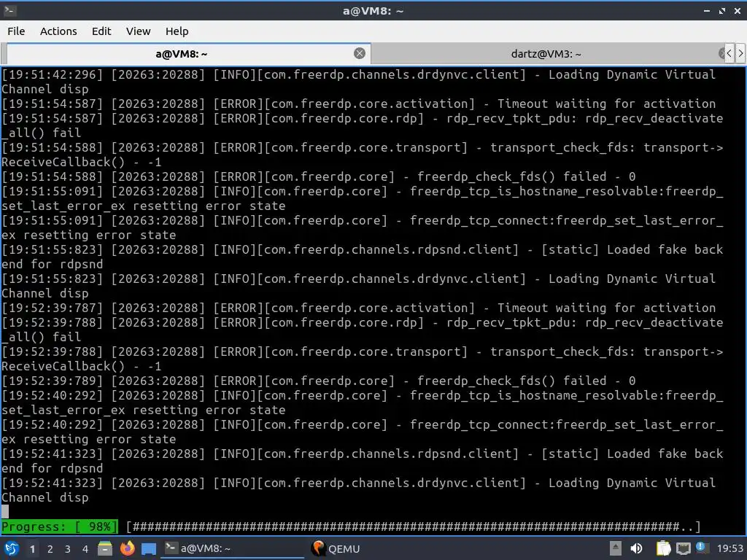747x560 pixels.
Task: Open the application launcher menu icon
Action: [x=12, y=548]
